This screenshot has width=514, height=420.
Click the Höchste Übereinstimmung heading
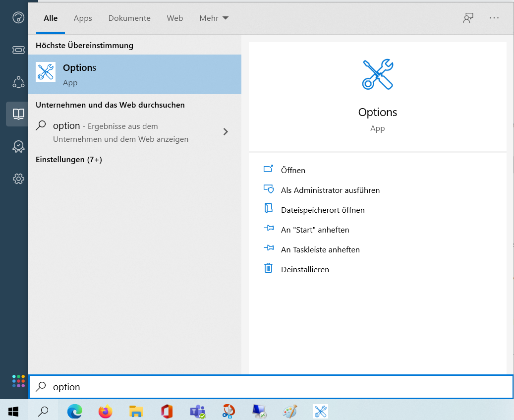85,45
